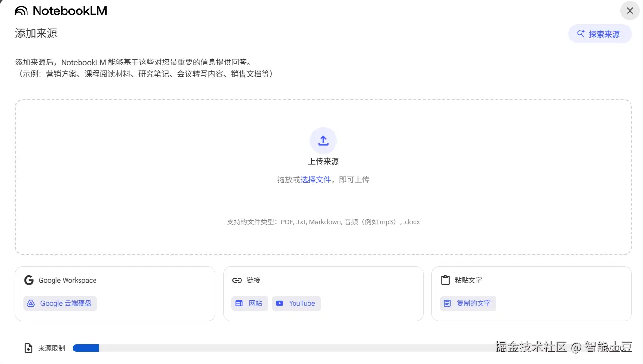Click the upload arrow icon
This screenshot has height=364, width=643.
pos(323,141)
